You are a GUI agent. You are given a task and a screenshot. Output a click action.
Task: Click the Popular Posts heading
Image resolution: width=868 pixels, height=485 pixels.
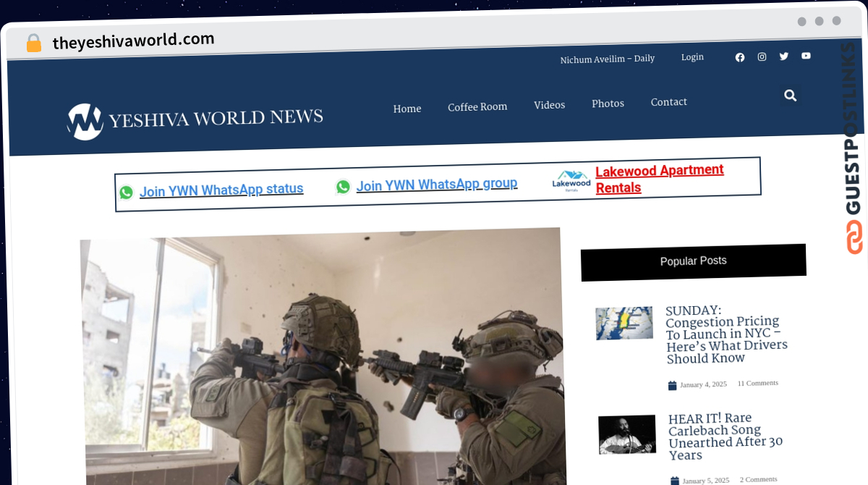(694, 261)
